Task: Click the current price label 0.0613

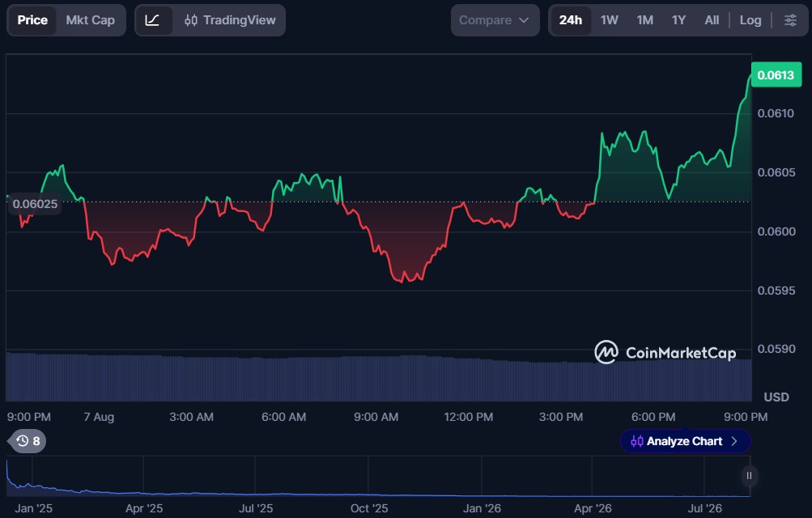Action: [776, 75]
